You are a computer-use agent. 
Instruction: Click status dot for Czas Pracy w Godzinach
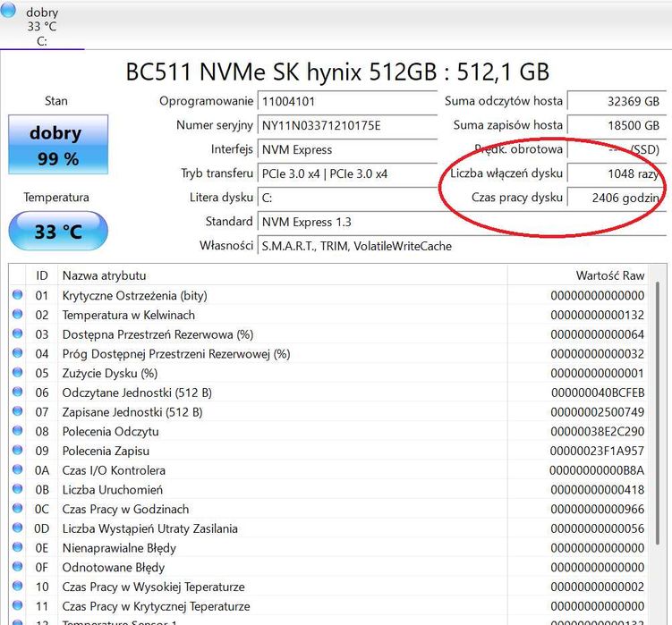tap(18, 508)
